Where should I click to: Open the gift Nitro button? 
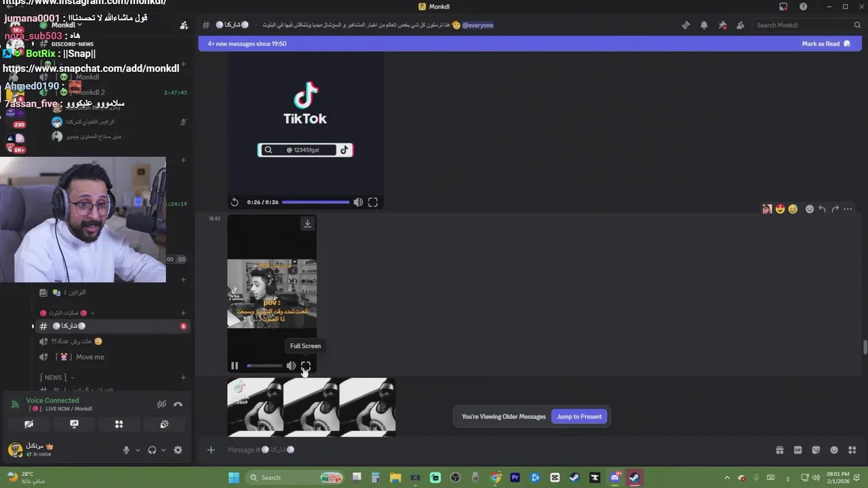coord(780,450)
